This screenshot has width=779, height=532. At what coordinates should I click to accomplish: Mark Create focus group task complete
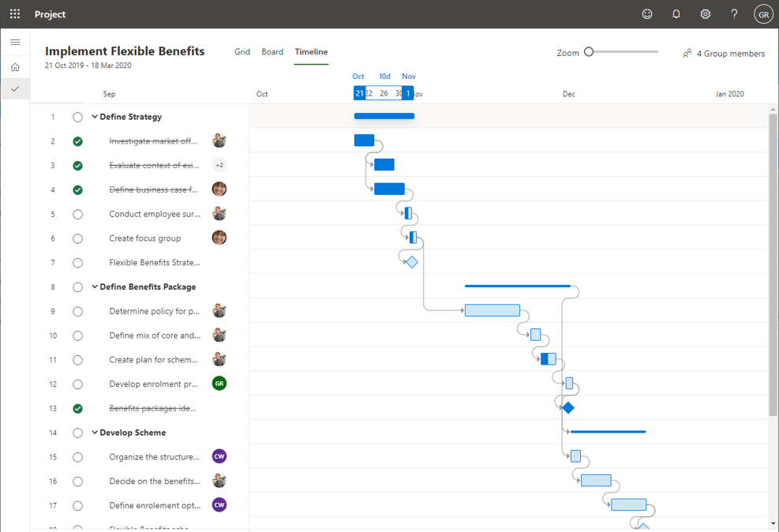[77, 238]
